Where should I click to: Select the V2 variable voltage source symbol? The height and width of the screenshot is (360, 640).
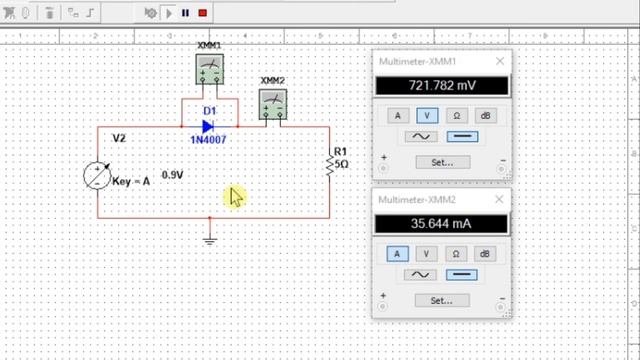97,176
